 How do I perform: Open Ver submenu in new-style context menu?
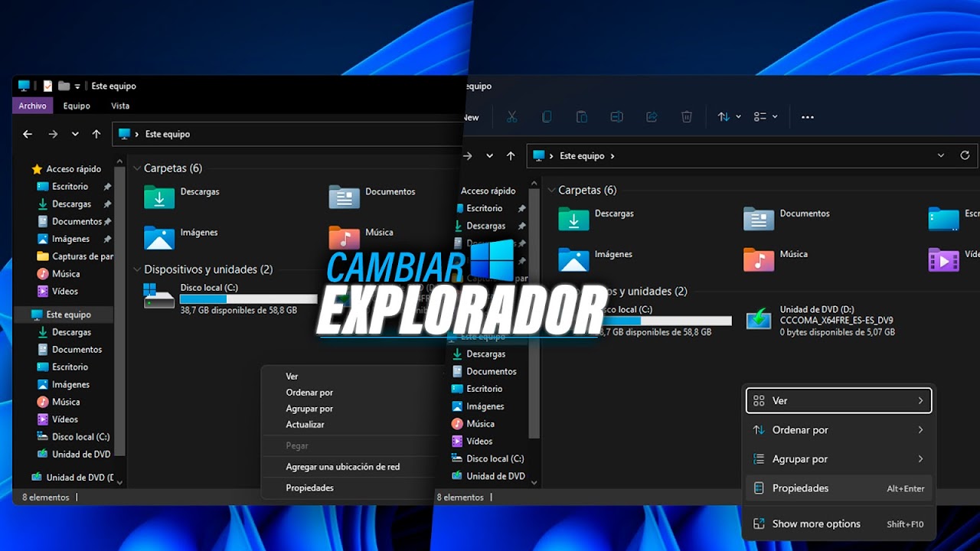pyautogui.click(x=838, y=400)
